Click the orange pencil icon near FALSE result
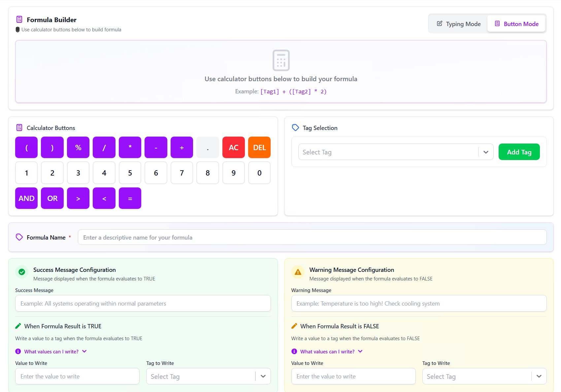This screenshot has height=392, width=561. point(294,326)
